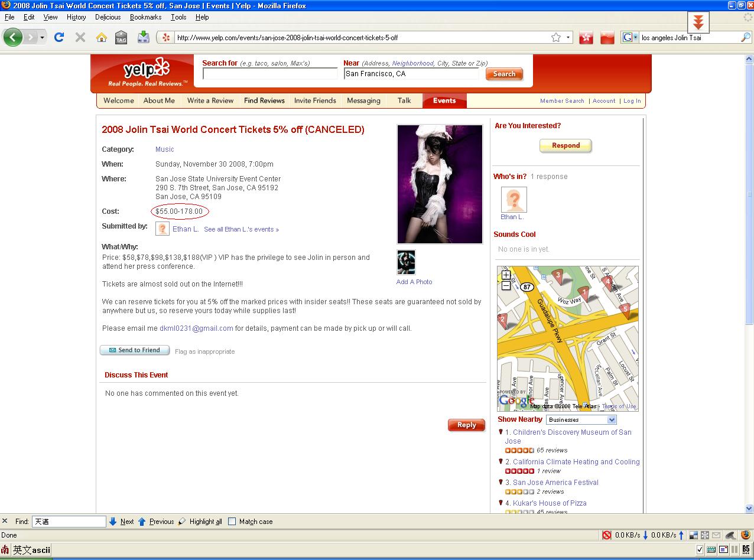This screenshot has width=754, height=560.
Task: Click the browser Reload button
Action: (59, 37)
